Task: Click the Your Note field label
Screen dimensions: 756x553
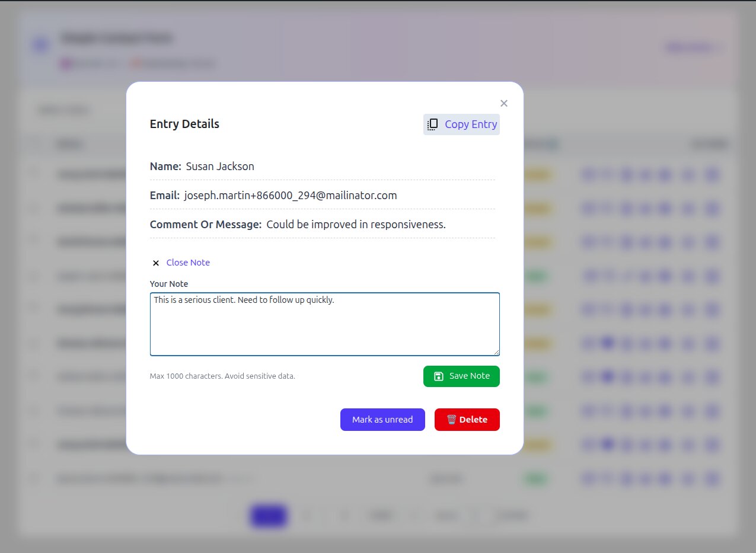Action: pyautogui.click(x=169, y=284)
